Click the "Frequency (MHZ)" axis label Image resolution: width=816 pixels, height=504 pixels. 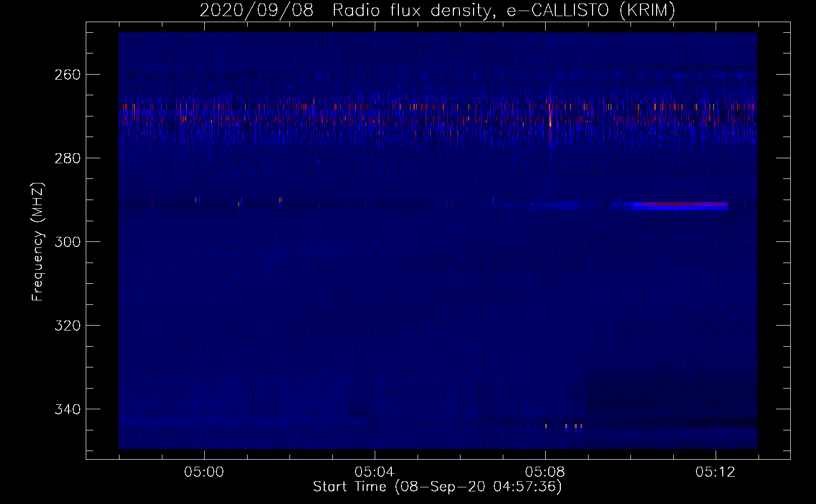coord(37,241)
